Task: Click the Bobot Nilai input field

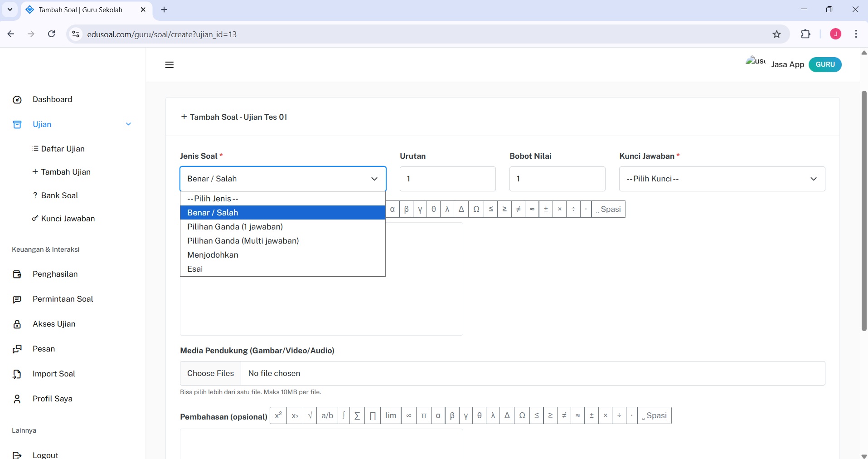Action: 557,179
